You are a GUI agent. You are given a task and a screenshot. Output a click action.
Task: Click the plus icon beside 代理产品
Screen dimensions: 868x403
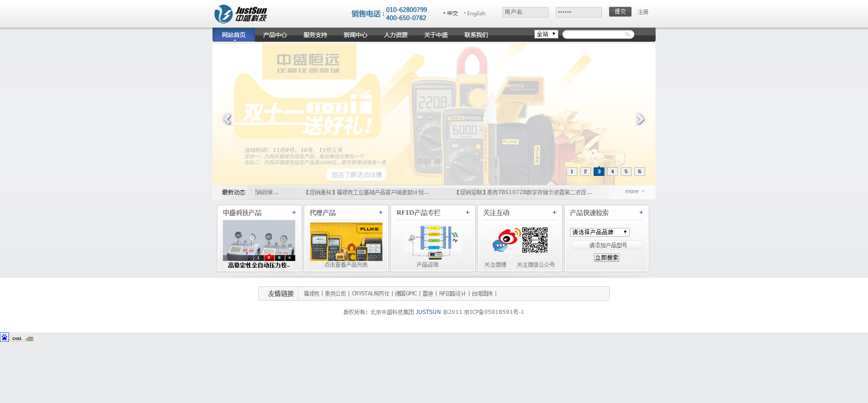[x=381, y=213]
